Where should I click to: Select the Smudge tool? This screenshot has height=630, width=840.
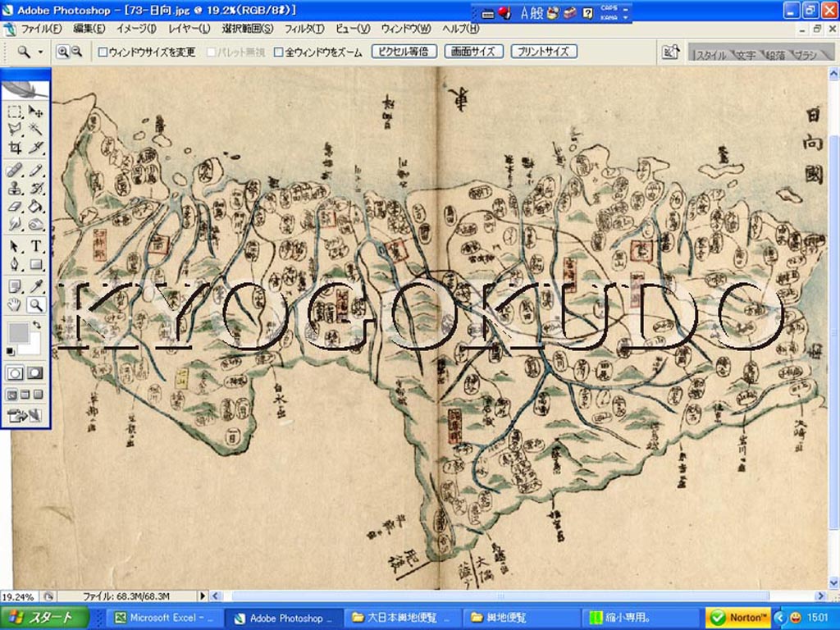pyautogui.click(x=15, y=224)
